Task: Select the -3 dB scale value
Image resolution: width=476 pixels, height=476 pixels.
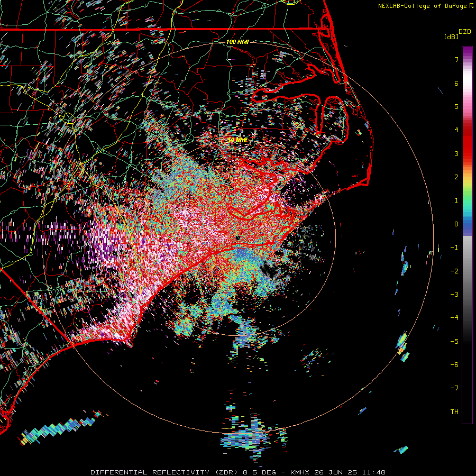Action: pos(454,295)
